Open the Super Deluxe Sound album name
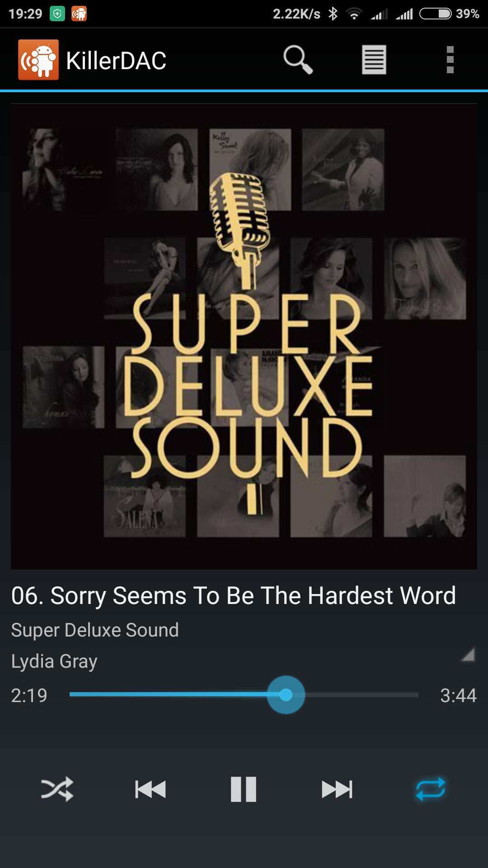The image size is (488, 868). pos(95,630)
